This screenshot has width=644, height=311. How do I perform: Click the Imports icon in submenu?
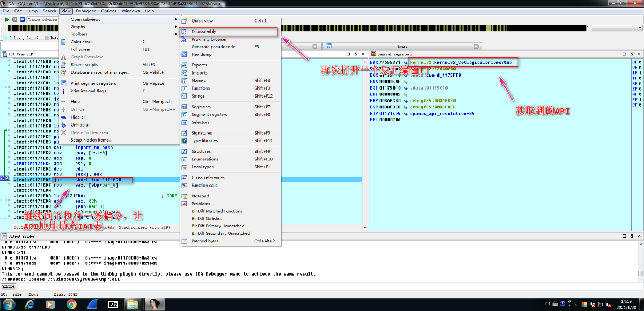click(184, 73)
